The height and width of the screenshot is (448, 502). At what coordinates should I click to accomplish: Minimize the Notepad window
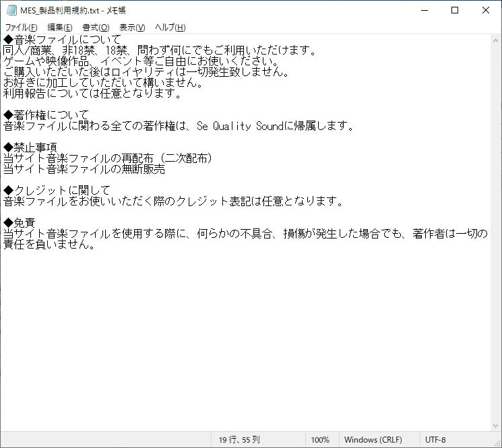pyautogui.click(x=423, y=10)
